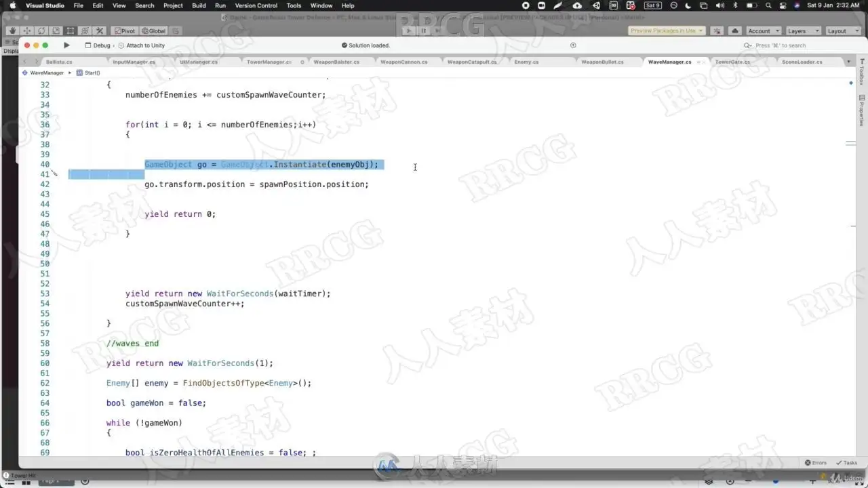Select the Scale tool in Unity toolbar
The height and width of the screenshot is (488, 868).
click(56, 30)
